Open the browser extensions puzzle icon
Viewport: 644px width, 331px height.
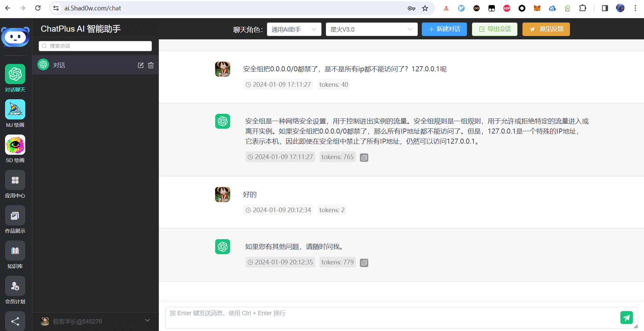(x=582, y=8)
